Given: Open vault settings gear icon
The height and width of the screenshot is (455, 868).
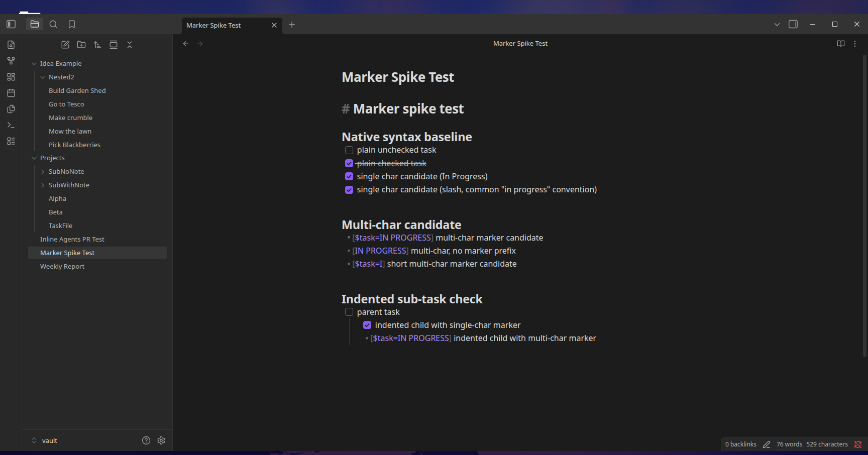Looking at the screenshot, I should 161,440.
